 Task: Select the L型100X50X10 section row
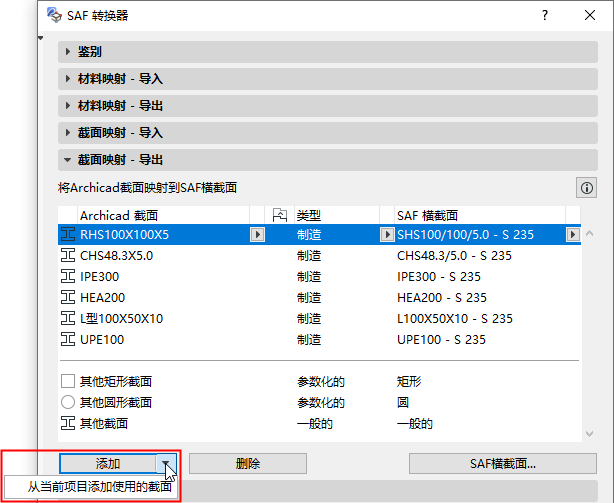(319, 318)
